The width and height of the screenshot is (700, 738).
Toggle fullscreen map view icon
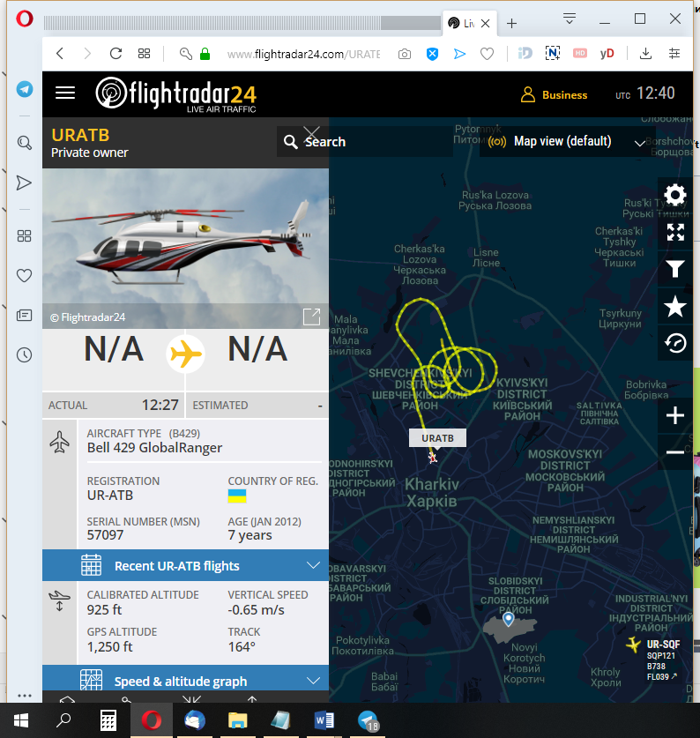(x=675, y=232)
